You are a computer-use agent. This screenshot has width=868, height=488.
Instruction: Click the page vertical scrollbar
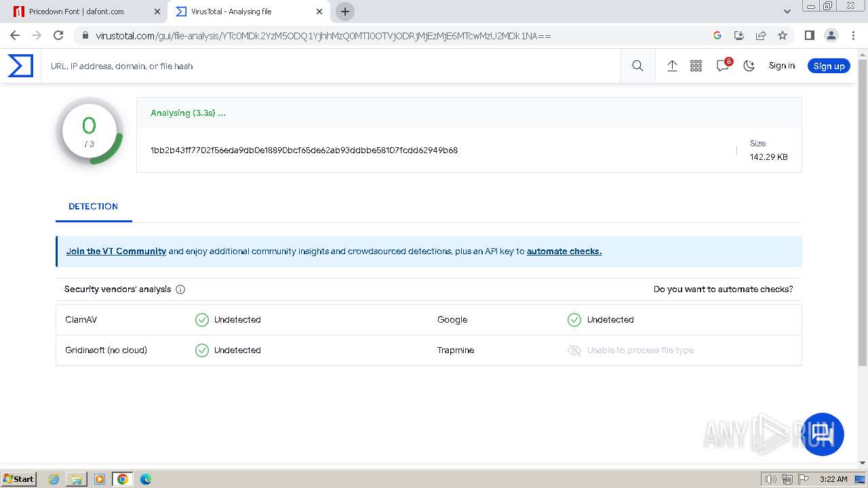pos(863,213)
